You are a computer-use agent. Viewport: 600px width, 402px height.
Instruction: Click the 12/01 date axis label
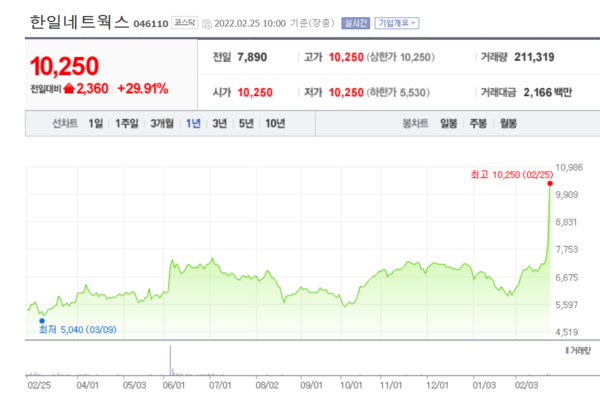pyautogui.click(x=437, y=385)
